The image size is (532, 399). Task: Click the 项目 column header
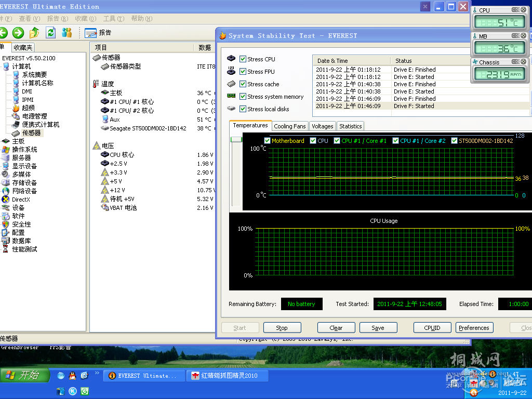[x=142, y=47]
